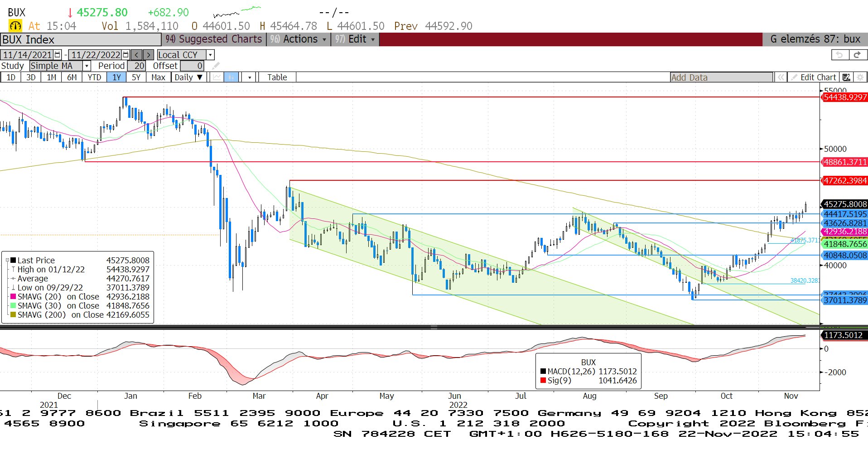Click the panel divider between price and MACD
This screenshot has width=868, height=459.
pos(434,327)
